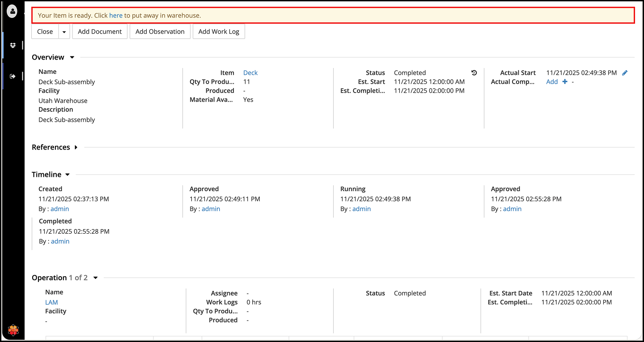
Task: Click 'here' link to put away item
Action: (116, 15)
